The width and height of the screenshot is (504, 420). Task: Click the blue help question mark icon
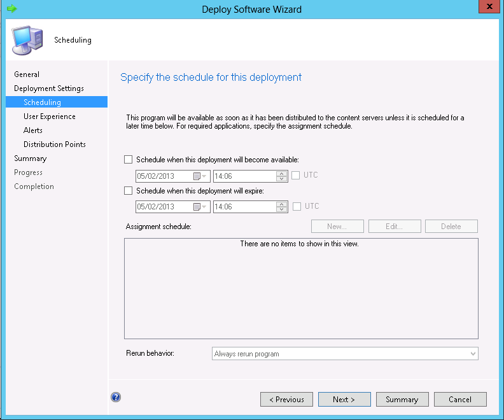click(116, 397)
